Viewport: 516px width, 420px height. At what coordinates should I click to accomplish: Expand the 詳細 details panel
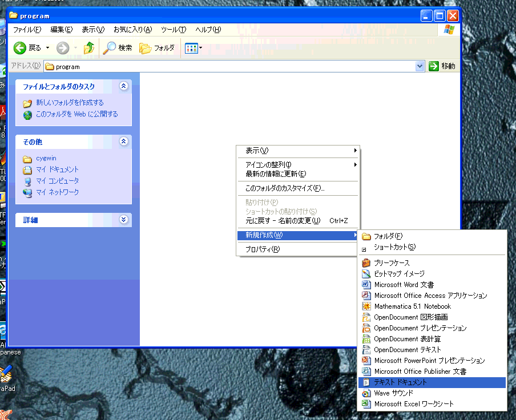[x=123, y=219]
